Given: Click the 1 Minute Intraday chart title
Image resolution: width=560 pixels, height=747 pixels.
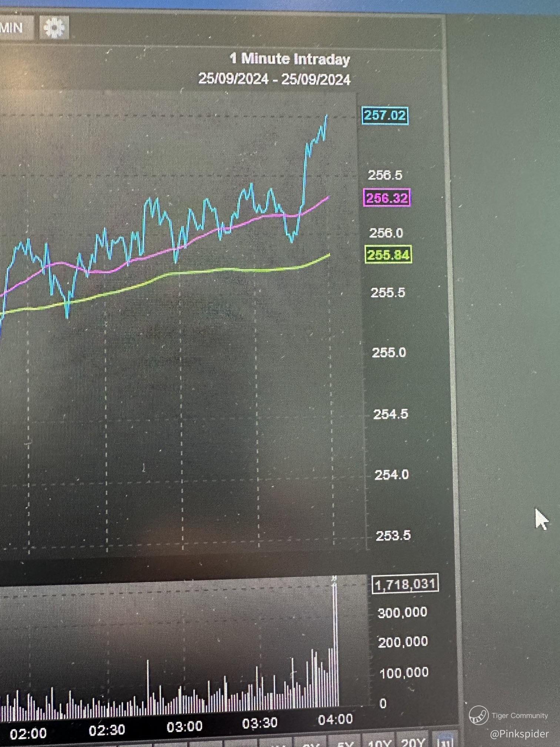Looking at the screenshot, I should click(290, 59).
